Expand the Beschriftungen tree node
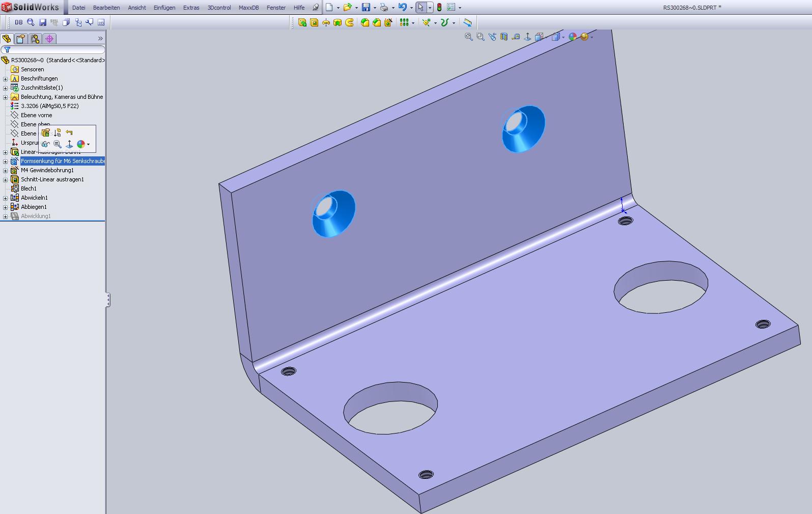This screenshot has width=812, height=514. coord(6,79)
